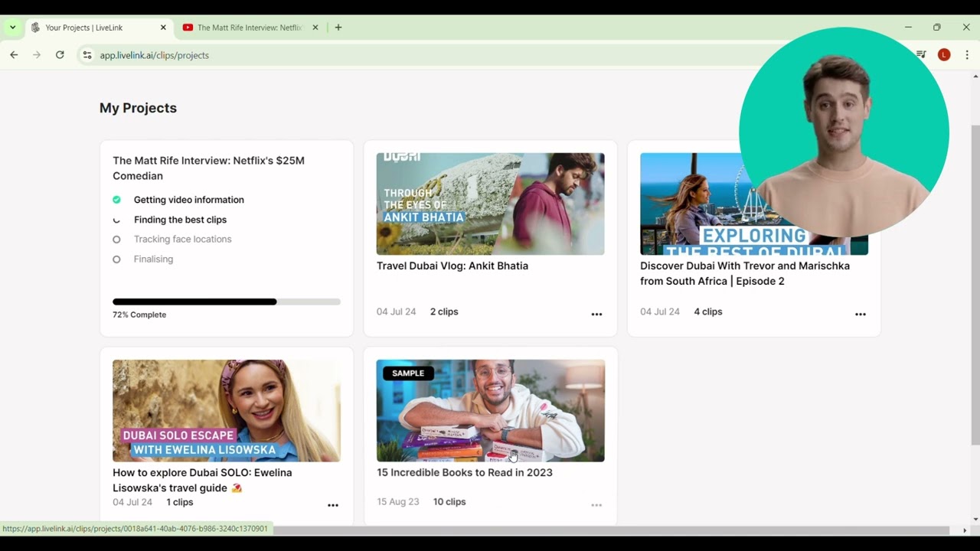Click '10 clips' on 15 Incredible Books card
This screenshot has width=980, height=551.
449,502
